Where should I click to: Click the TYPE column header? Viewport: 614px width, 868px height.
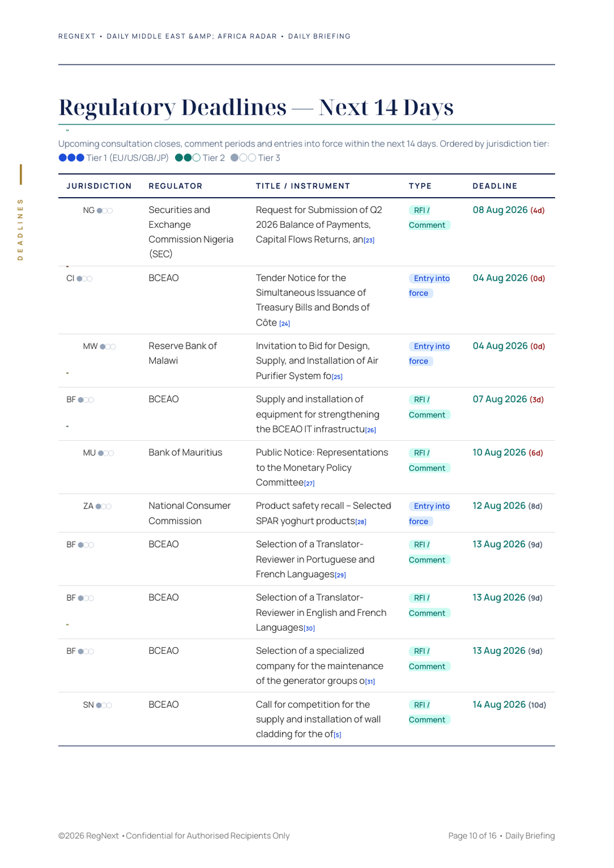point(420,186)
